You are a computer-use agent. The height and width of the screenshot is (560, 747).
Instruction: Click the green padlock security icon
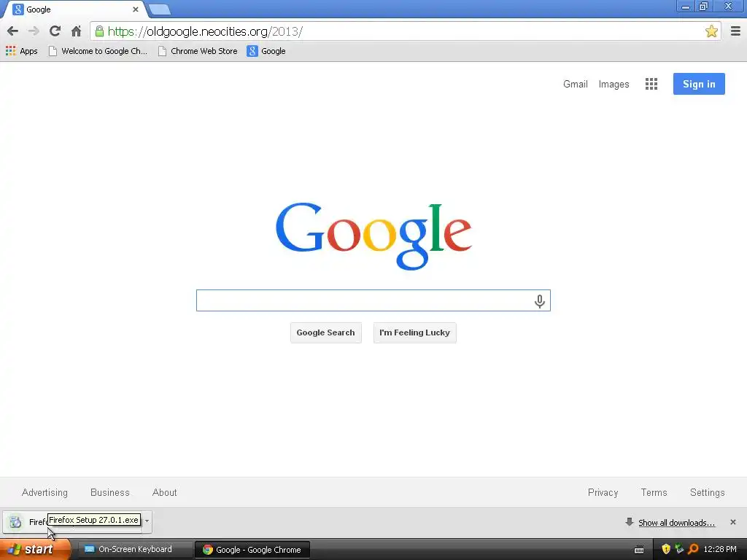pos(99,31)
